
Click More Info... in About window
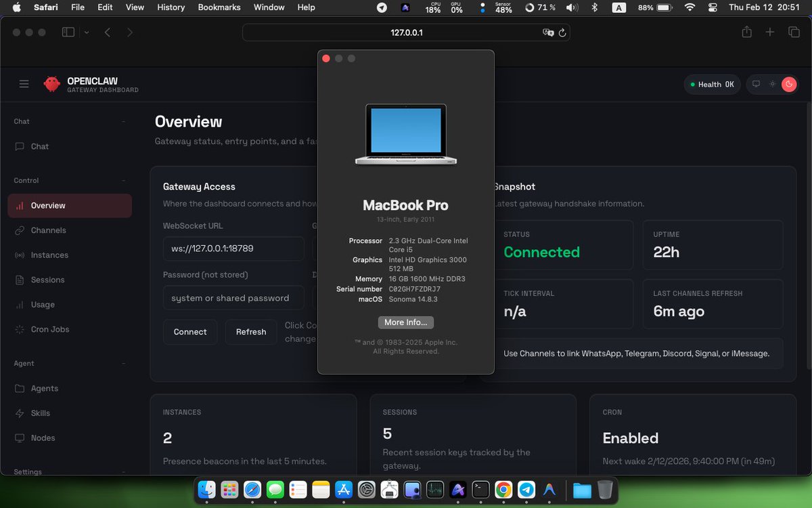point(406,322)
